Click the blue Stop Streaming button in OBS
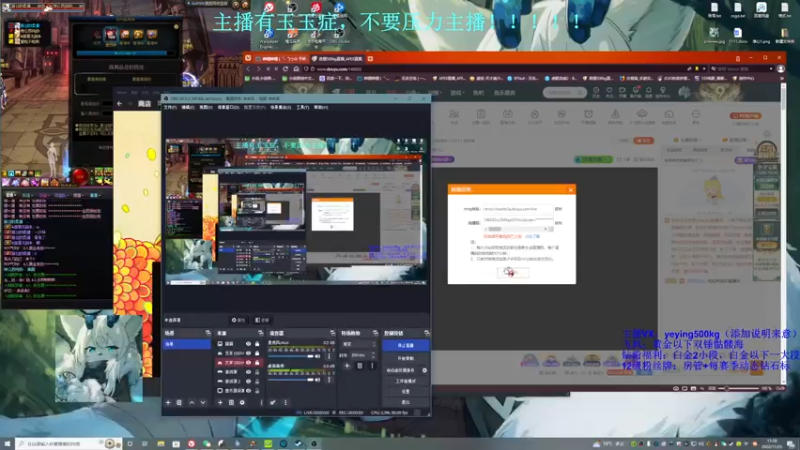Viewport: 800px width, 450px height. (406, 345)
